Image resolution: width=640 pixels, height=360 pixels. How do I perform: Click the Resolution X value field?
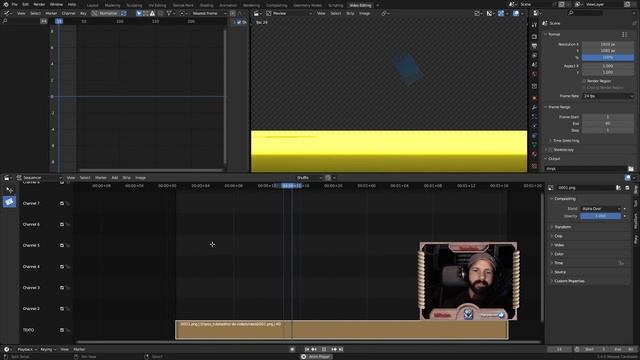608,44
